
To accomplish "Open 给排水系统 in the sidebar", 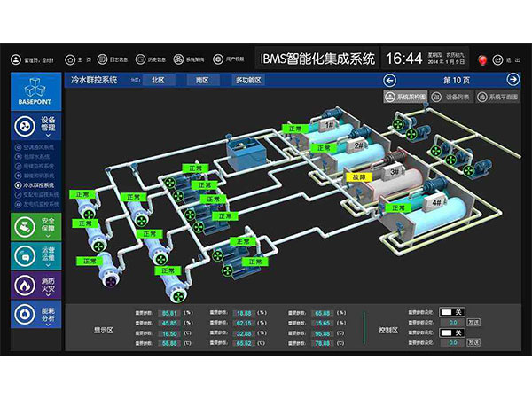I will click(x=33, y=157).
